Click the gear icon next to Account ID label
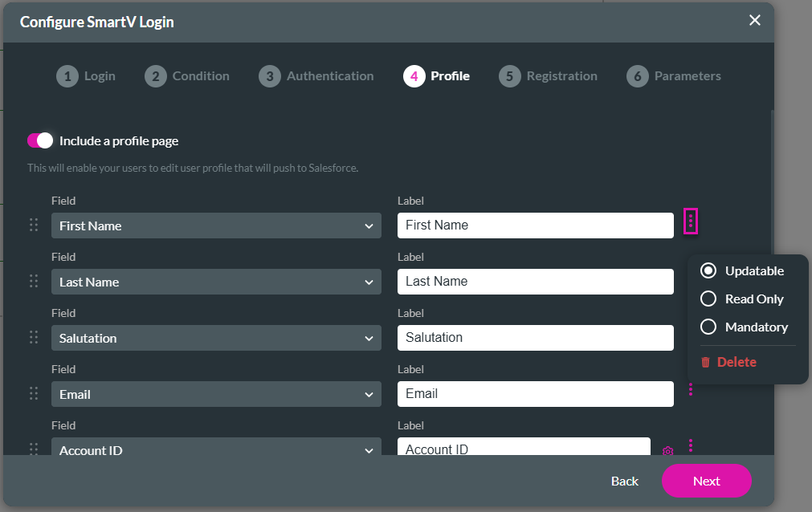 coord(667,452)
